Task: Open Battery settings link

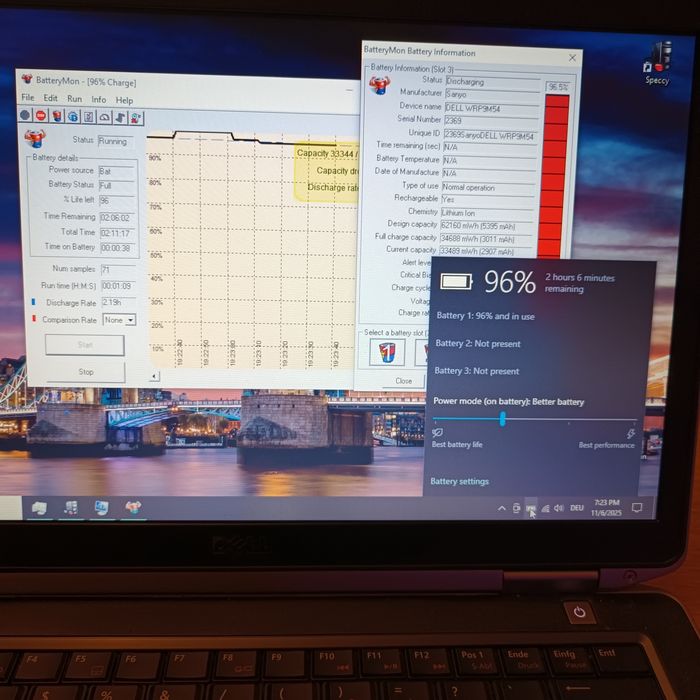Action: pyautogui.click(x=459, y=481)
